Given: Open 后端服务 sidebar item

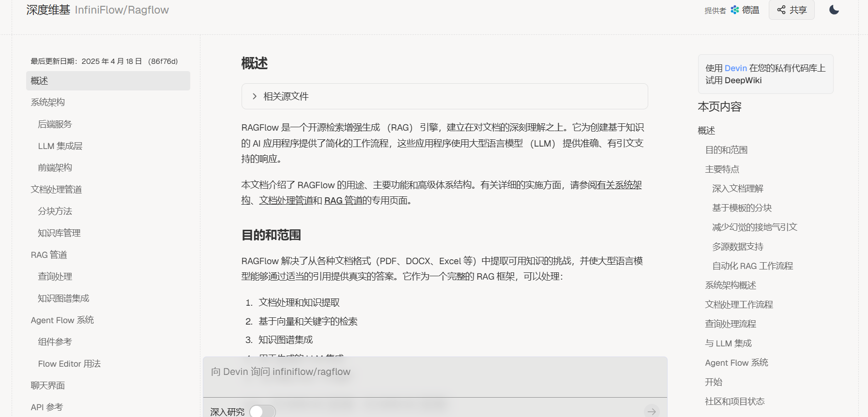Looking at the screenshot, I should 55,124.
